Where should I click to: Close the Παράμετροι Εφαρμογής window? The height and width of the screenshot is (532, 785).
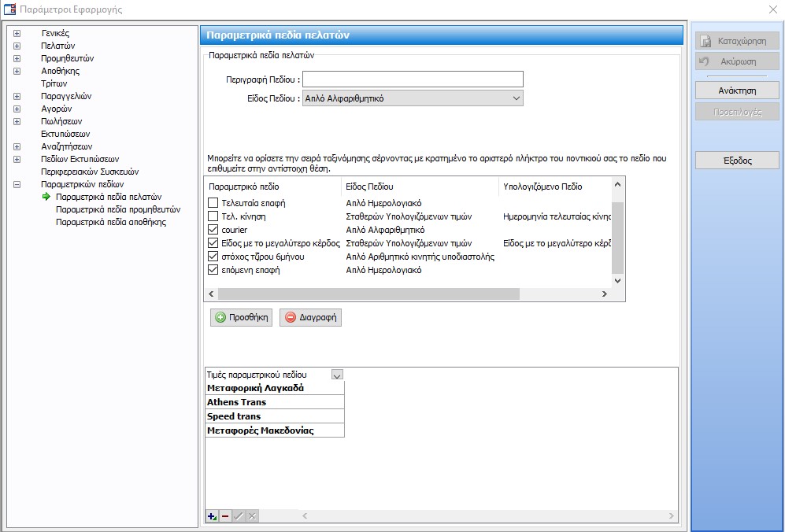pyautogui.click(x=772, y=9)
